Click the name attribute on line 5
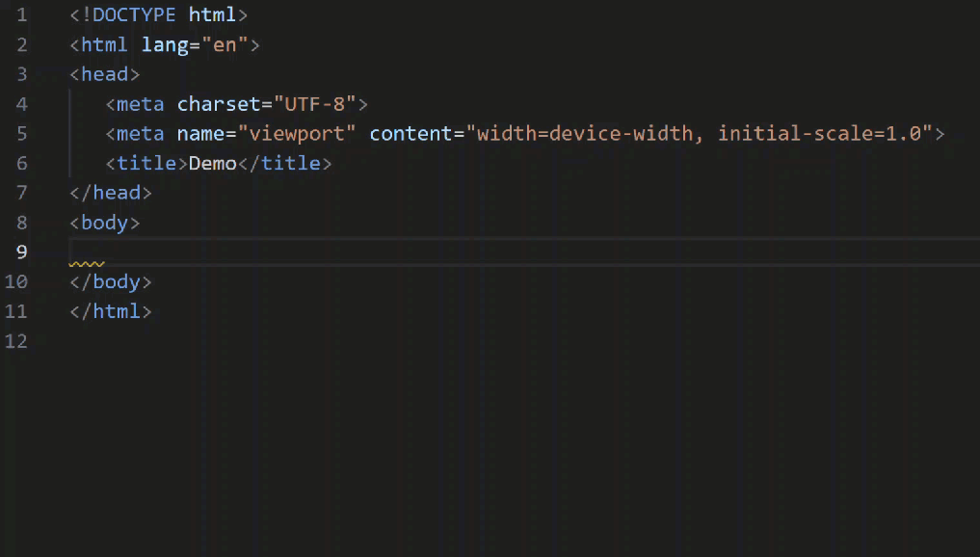 (200, 133)
